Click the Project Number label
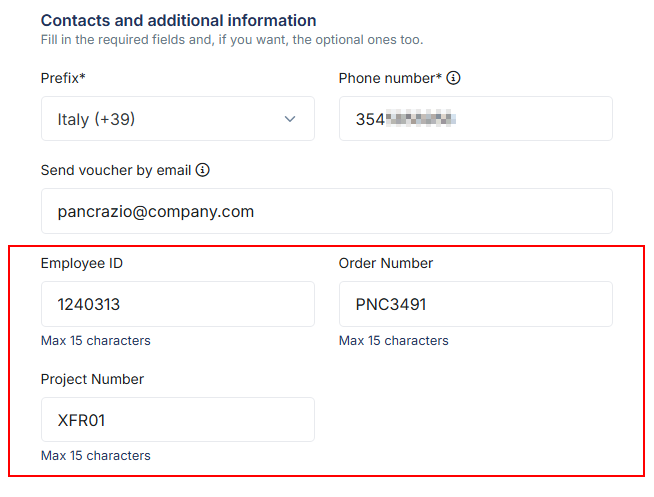This screenshot has height=497, width=654. pos(92,379)
